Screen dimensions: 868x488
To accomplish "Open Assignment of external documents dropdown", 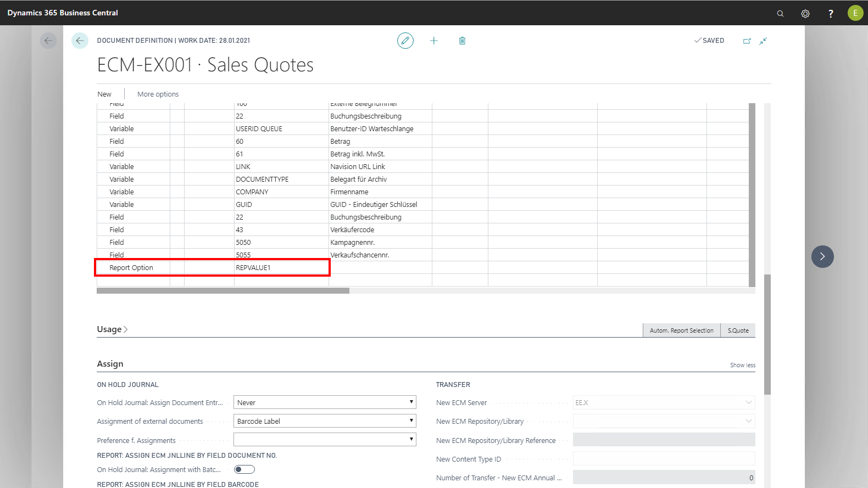I will (x=325, y=421).
